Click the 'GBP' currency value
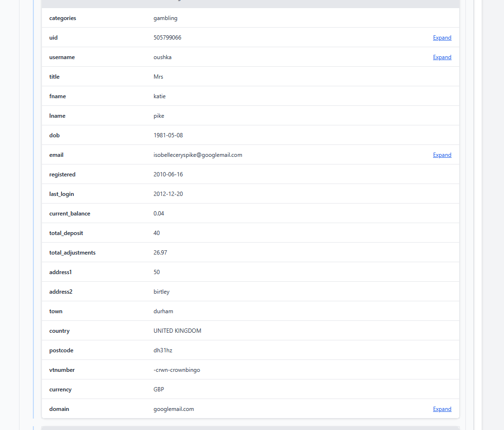The height and width of the screenshot is (430, 504). [159, 389]
